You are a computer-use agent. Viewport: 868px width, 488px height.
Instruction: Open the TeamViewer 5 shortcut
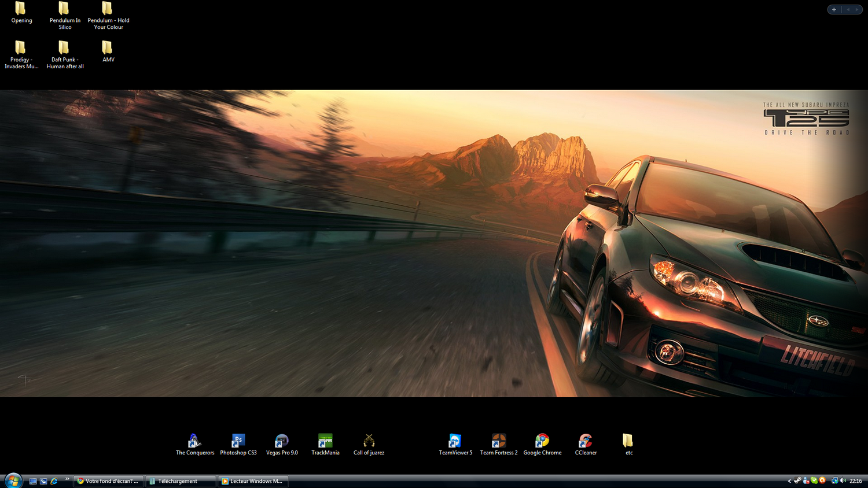455,445
